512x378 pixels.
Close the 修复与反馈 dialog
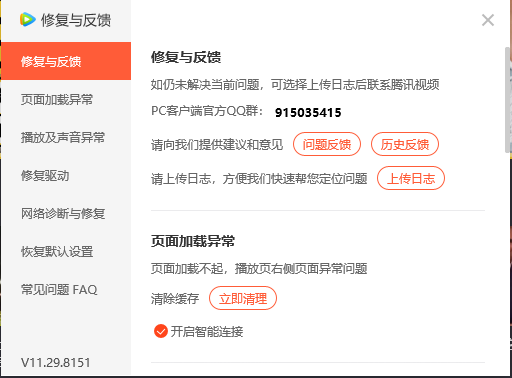(488, 20)
